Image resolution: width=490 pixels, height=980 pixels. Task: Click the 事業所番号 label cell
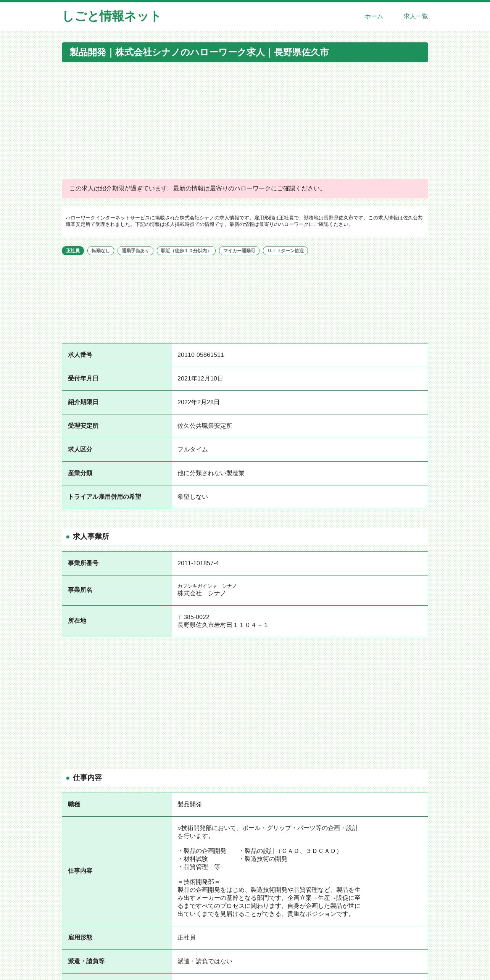[x=117, y=563]
